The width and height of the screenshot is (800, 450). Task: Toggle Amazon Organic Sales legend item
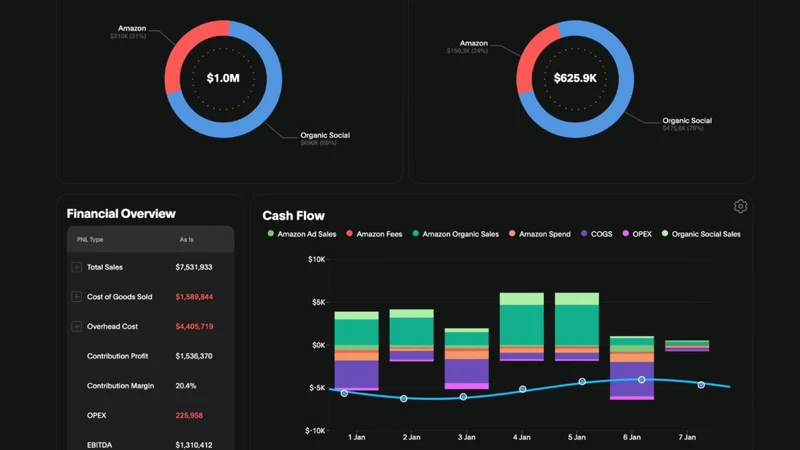pyautogui.click(x=455, y=234)
